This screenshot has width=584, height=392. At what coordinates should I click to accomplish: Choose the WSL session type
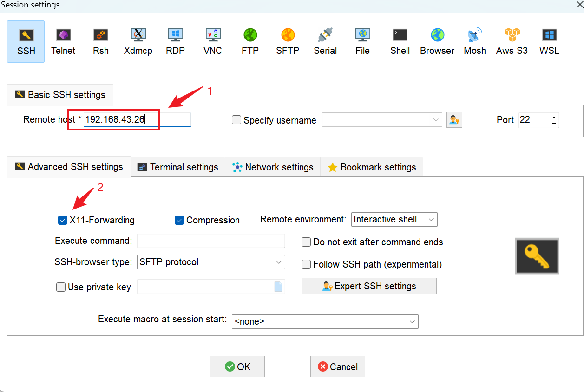tap(549, 41)
